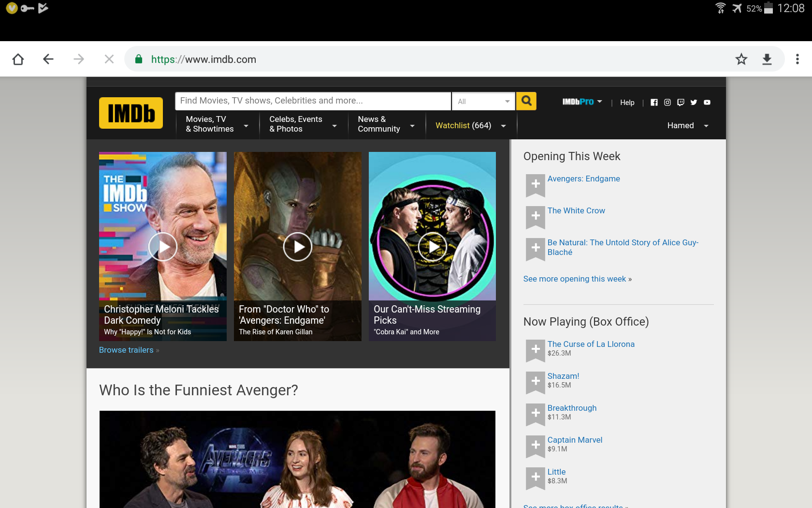Tap the battery 52% status indicator
This screenshot has width=812, height=508.
pos(759,8)
